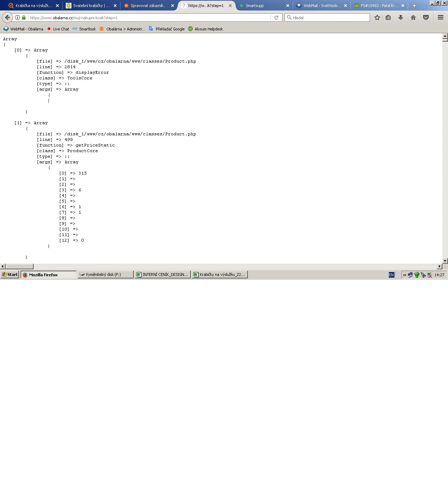Open 'Krabičky na výslužku_22...' Excel taskbar item

[x=220, y=275]
